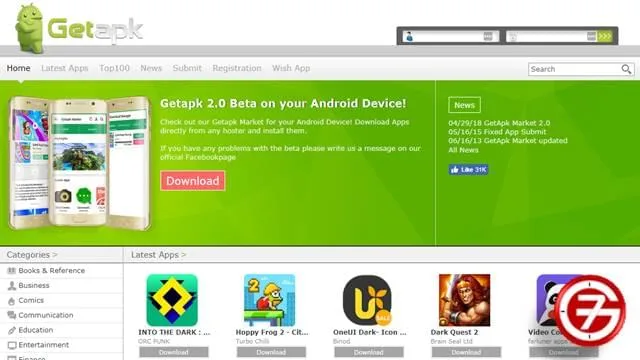Image resolution: width=640 pixels, height=360 pixels.
Task: Click the red Download banner button
Action: tap(193, 181)
